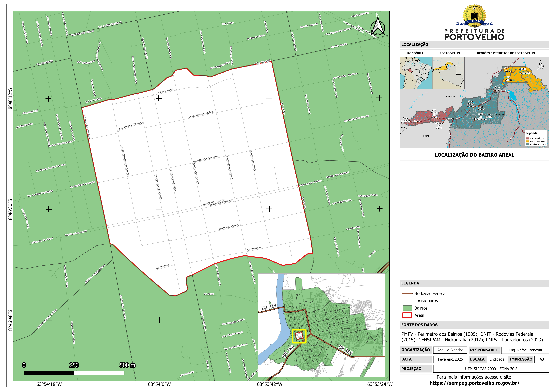Click the BR 319 road label

click(x=269, y=307)
